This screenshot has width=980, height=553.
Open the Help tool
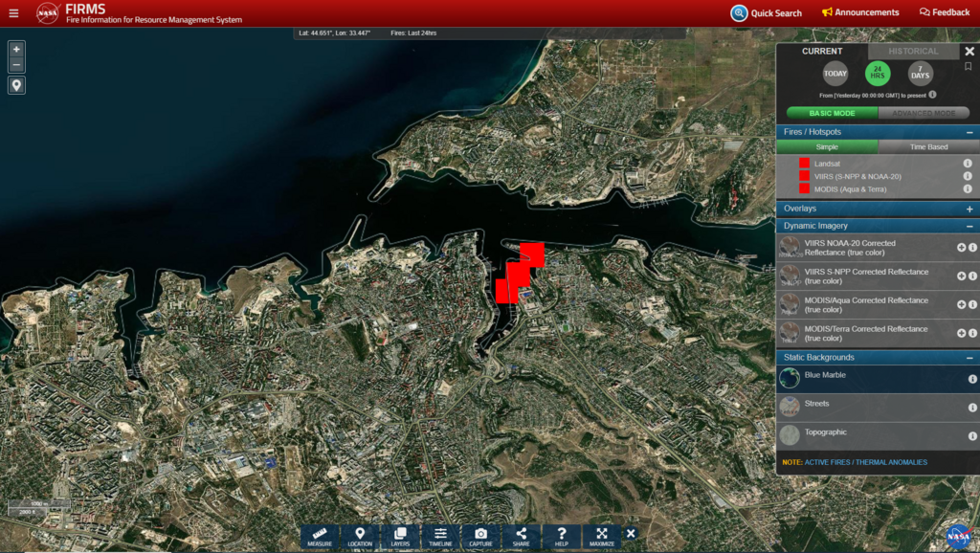(562, 536)
